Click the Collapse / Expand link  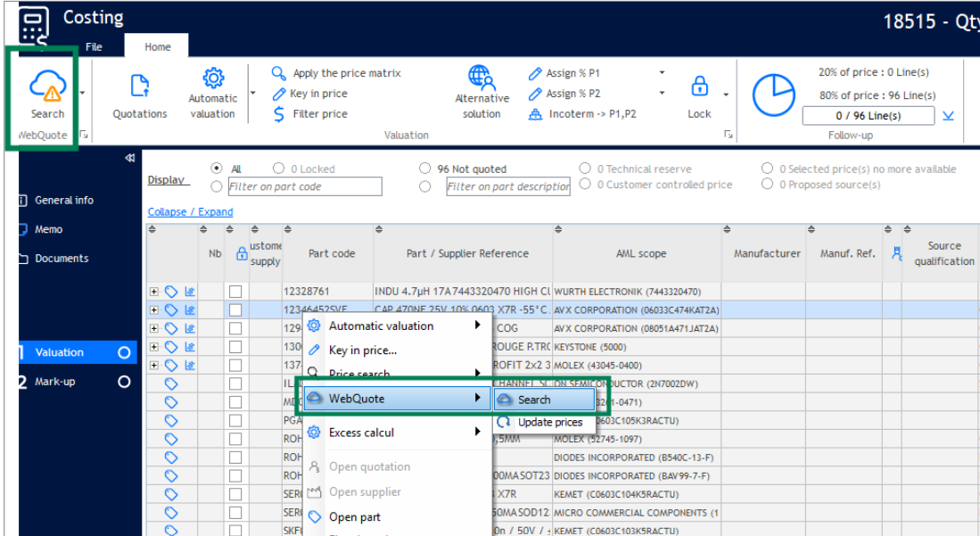[x=190, y=212]
